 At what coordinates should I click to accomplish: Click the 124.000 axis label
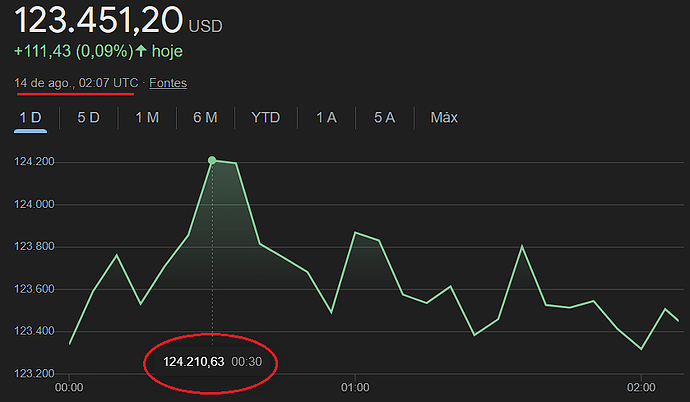(x=34, y=205)
